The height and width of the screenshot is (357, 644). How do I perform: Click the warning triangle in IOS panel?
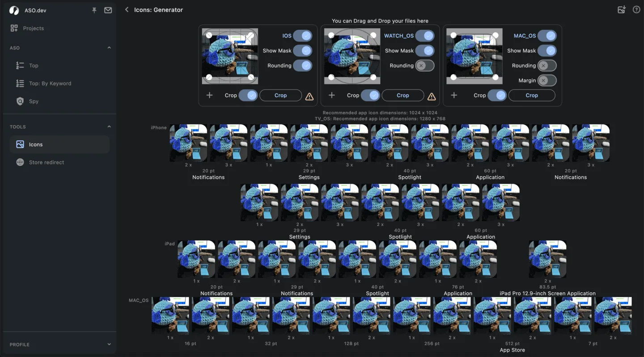click(x=309, y=96)
